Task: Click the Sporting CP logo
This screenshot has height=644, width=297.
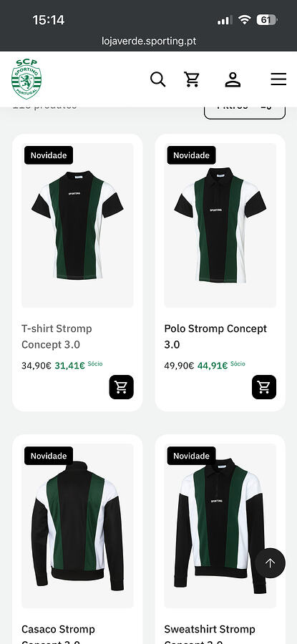Action: tap(26, 79)
